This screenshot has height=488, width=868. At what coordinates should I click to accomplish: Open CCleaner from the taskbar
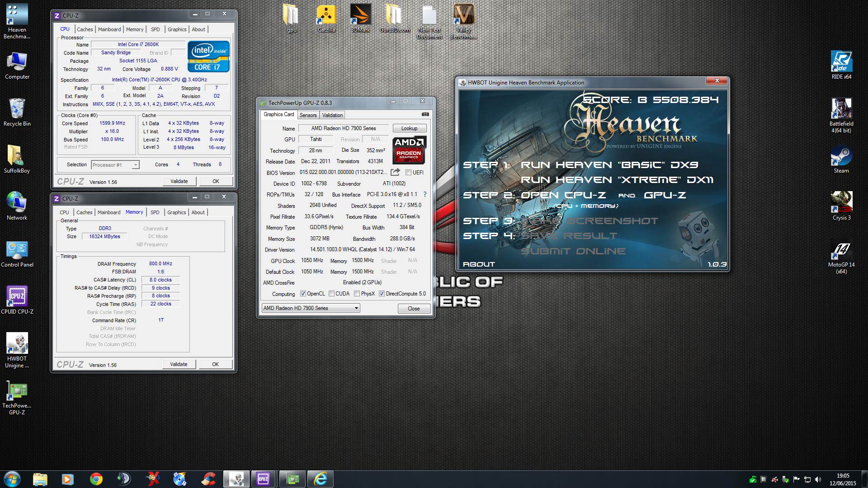click(x=208, y=479)
